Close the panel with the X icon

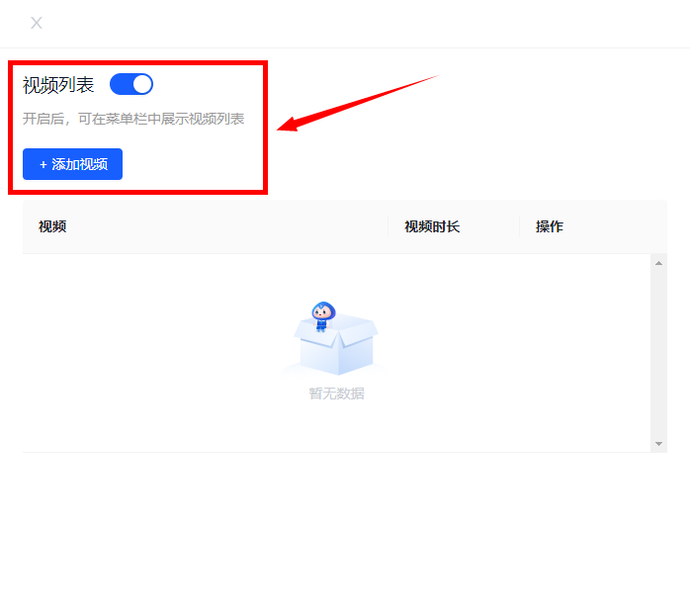click(37, 23)
